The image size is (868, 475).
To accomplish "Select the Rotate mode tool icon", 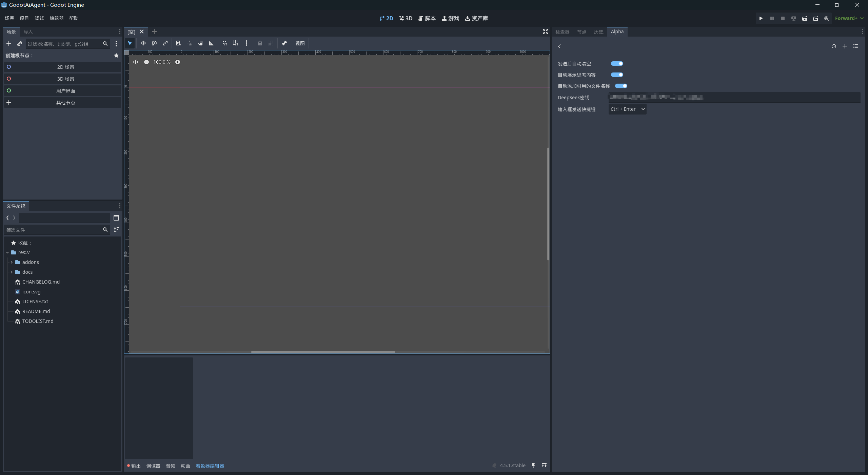I will click(154, 43).
